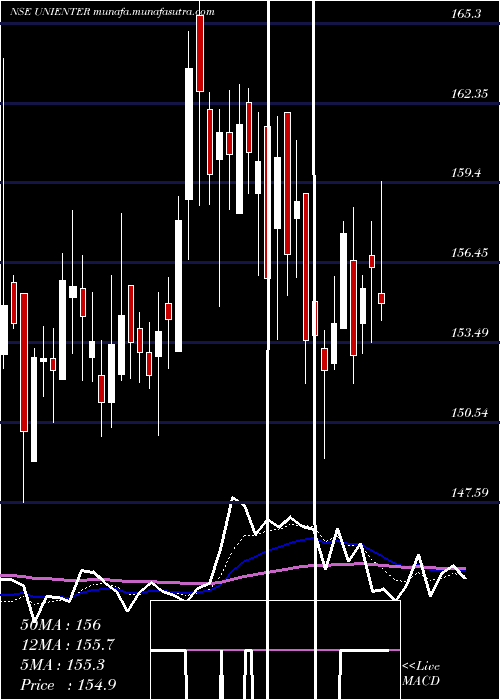
Task: Click the 12MA : 155.7 readout
Action: coord(67,645)
